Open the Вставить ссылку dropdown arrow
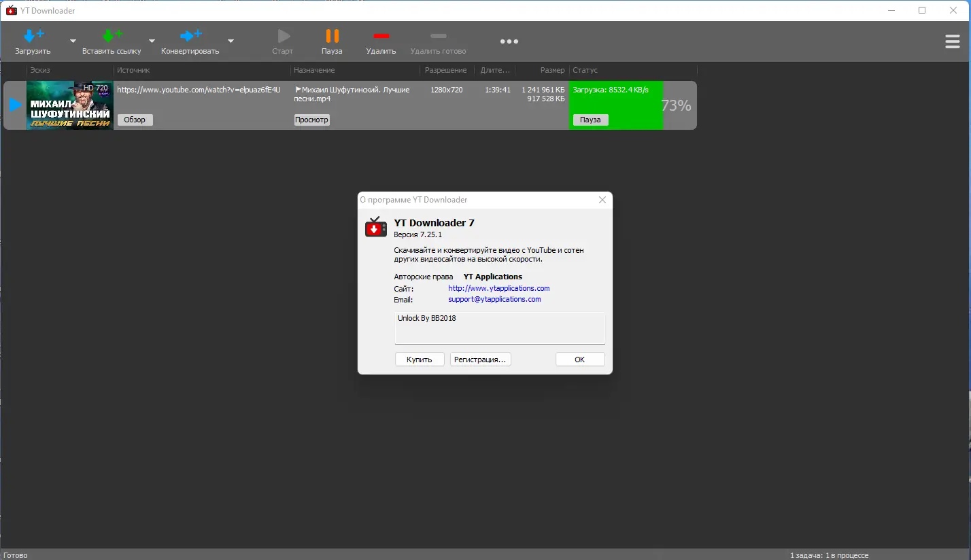Screen dimensions: 971x560 pos(152,41)
